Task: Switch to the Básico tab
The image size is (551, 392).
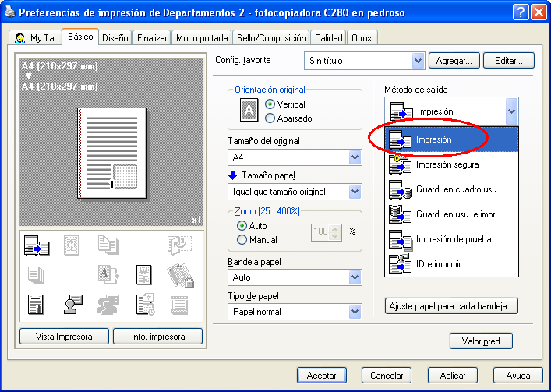Action: (80, 37)
